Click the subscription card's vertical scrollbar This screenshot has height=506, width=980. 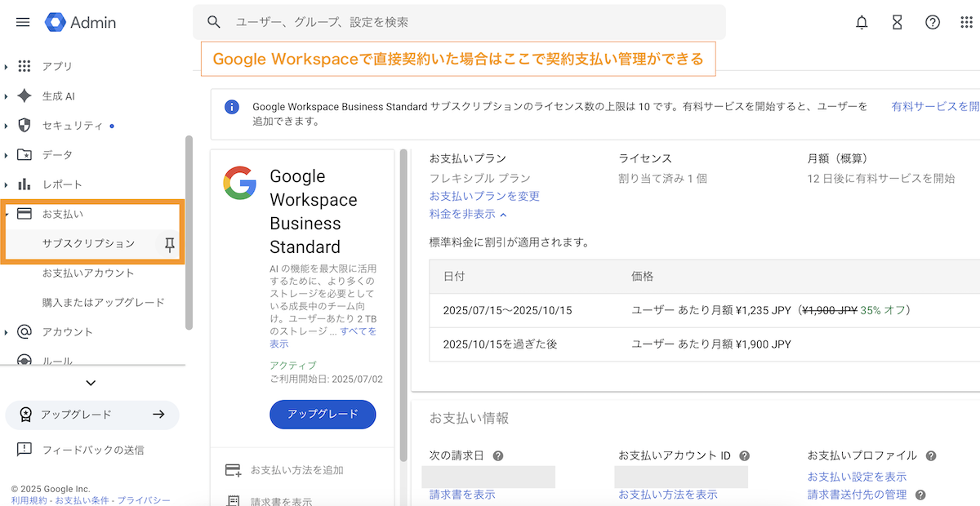403,306
